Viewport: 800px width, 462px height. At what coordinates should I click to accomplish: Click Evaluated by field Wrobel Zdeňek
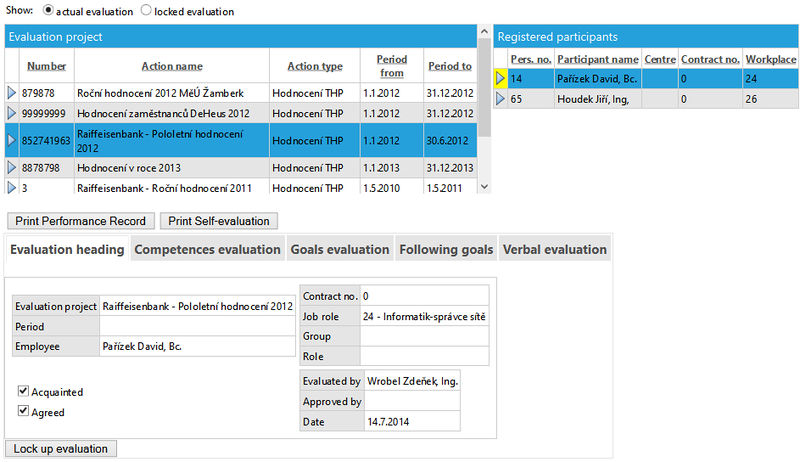412,381
